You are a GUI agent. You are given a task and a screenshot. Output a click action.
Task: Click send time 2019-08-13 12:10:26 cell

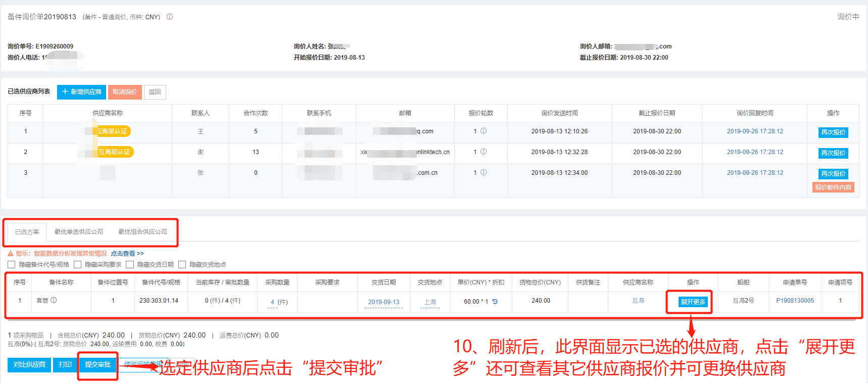559,131
